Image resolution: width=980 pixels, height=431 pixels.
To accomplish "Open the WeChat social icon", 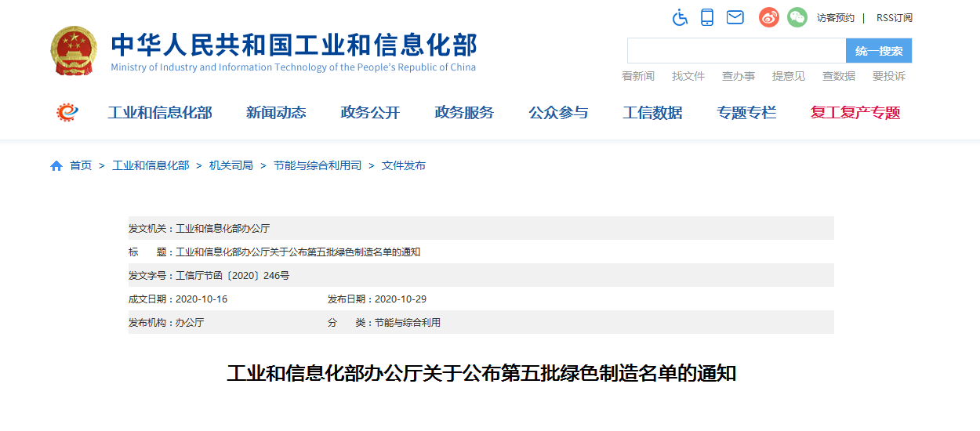I will tap(797, 17).
